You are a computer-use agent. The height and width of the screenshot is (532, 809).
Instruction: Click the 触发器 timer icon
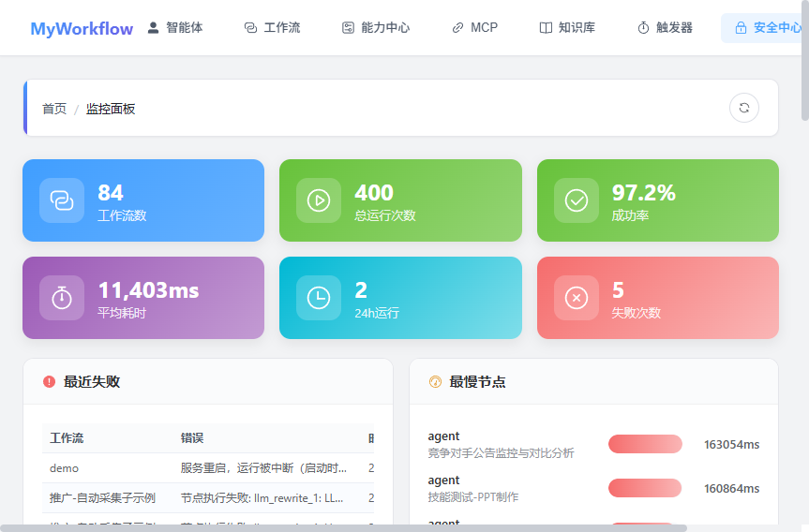(x=643, y=28)
